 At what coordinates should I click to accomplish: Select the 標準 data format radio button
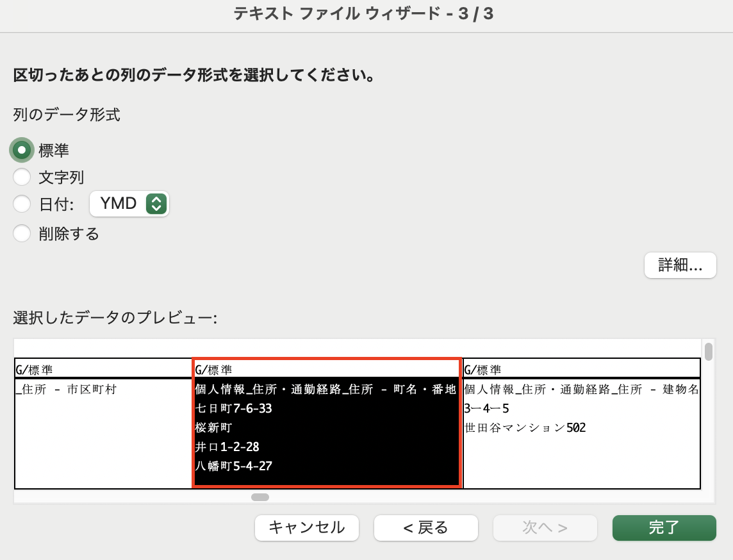[21, 149]
